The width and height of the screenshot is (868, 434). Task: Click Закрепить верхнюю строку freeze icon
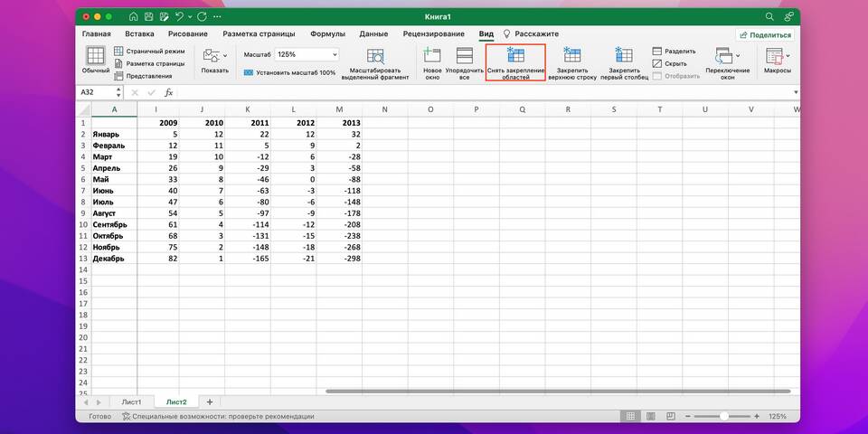[571, 56]
